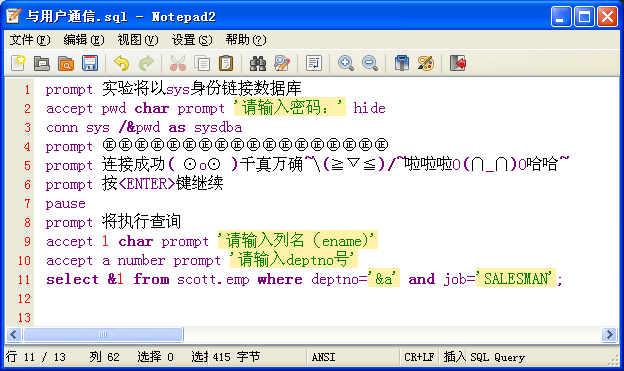624x371 pixels.
Task: Open Select Scheme toolbar icon
Action: pos(402,63)
